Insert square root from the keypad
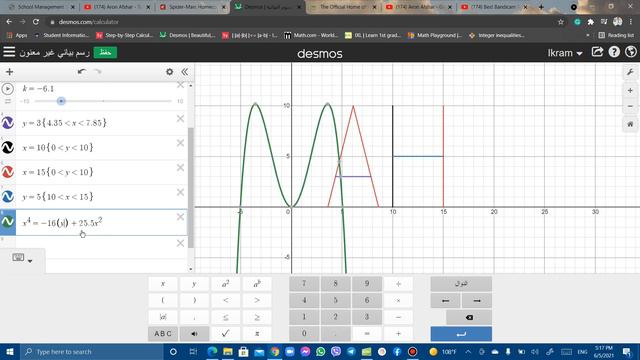This screenshot has height=360, width=640. click(225, 334)
